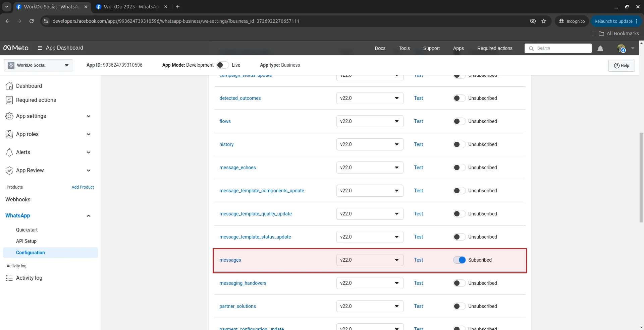Click the notifications bell icon
This screenshot has width=644, height=330.
[x=600, y=49]
